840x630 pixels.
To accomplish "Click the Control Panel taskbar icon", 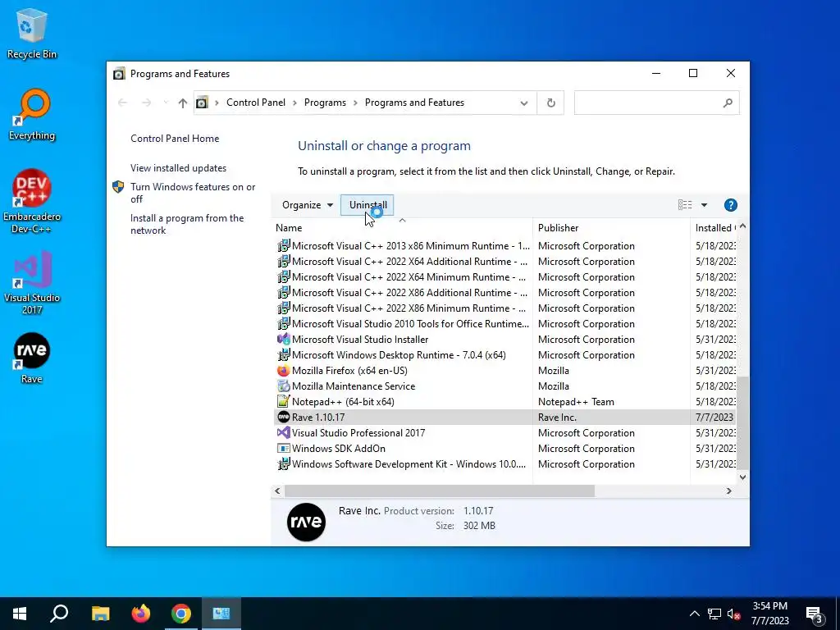I will tap(221, 614).
